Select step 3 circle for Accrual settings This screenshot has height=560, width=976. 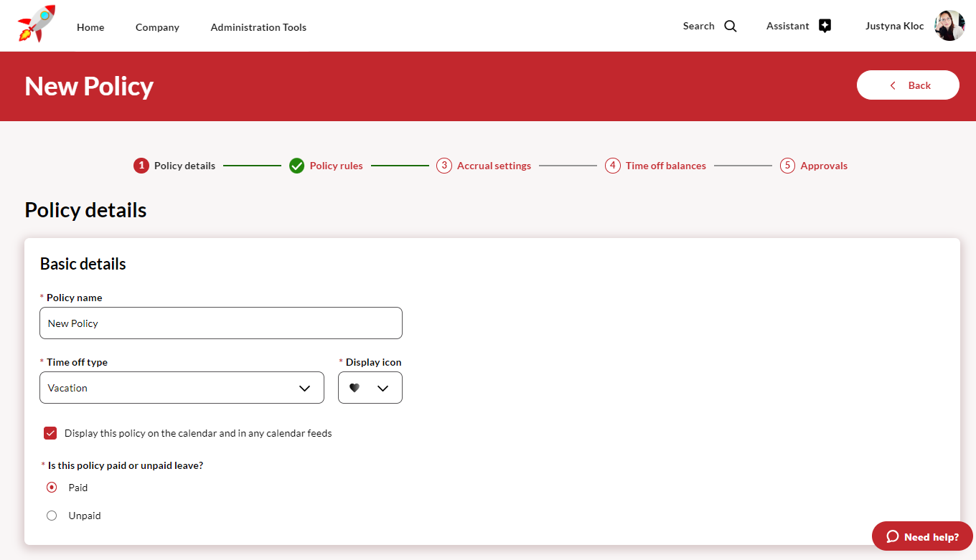coord(444,166)
